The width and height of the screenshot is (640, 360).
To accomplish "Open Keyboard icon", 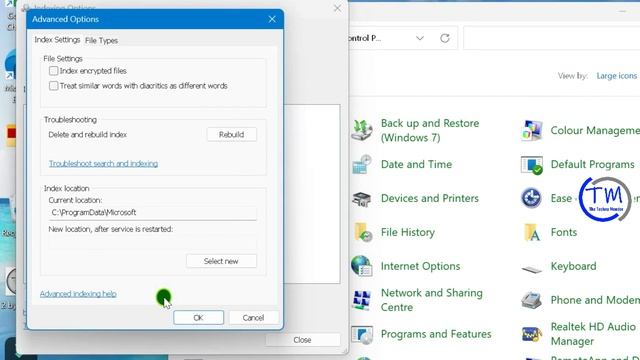I will click(531, 269).
